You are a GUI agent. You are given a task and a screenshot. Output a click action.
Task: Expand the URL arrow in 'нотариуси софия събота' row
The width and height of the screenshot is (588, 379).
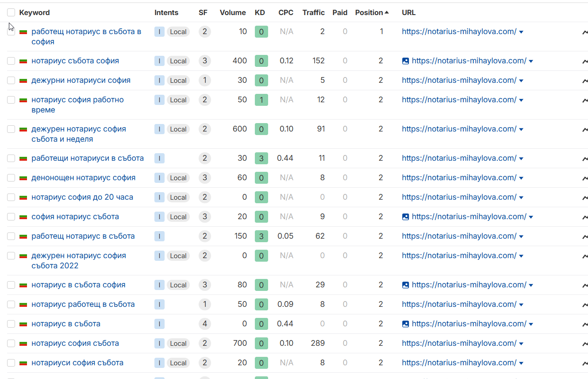coord(521,363)
